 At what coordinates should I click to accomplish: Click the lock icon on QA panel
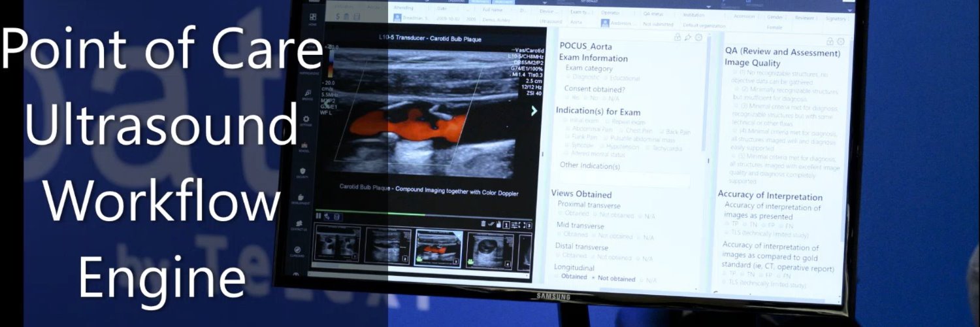coord(830,41)
